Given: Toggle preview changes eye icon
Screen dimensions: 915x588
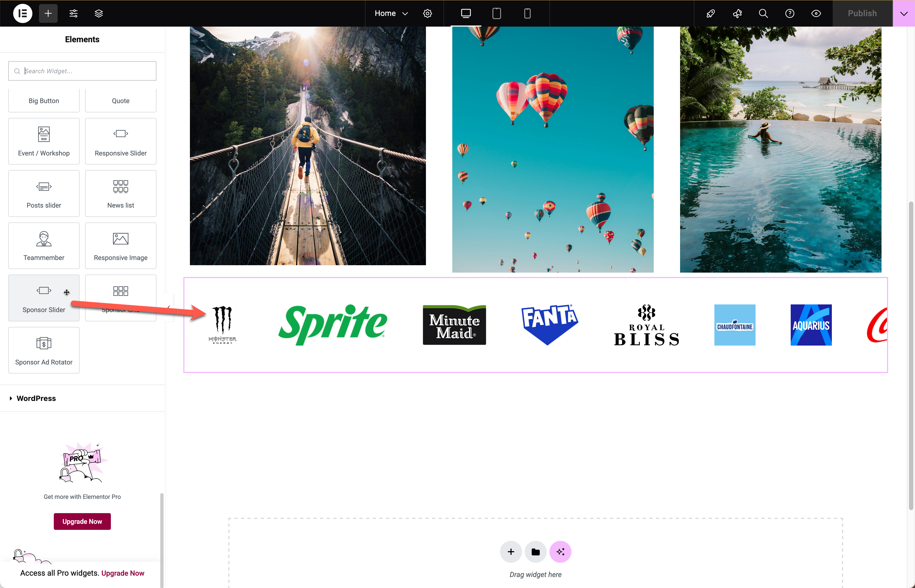Looking at the screenshot, I should pos(816,13).
